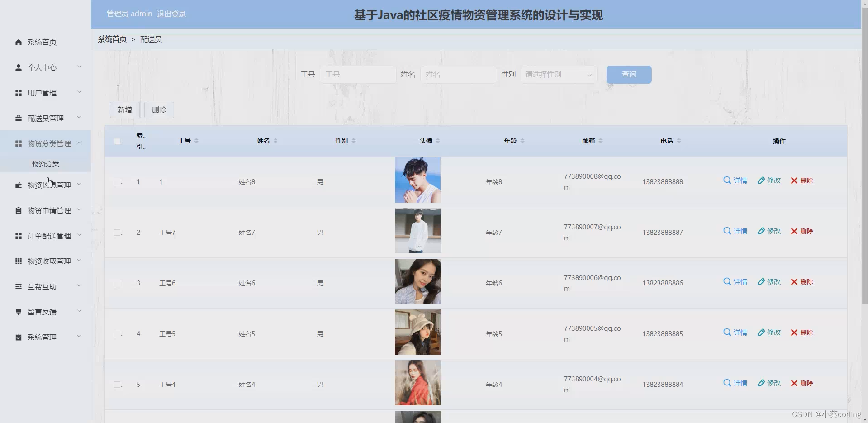Viewport: 868px width, 423px height.
Task: Expand 订单配送管理 with its chevron
Action: coord(79,235)
